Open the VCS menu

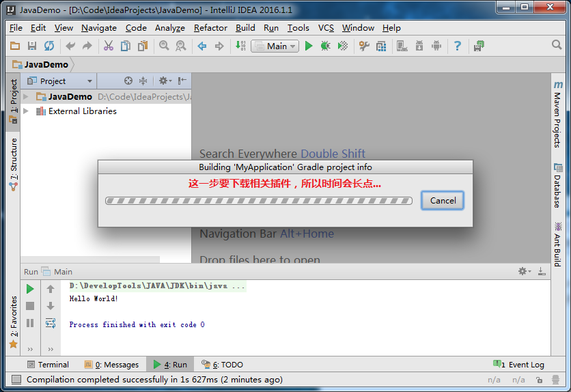(326, 28)
